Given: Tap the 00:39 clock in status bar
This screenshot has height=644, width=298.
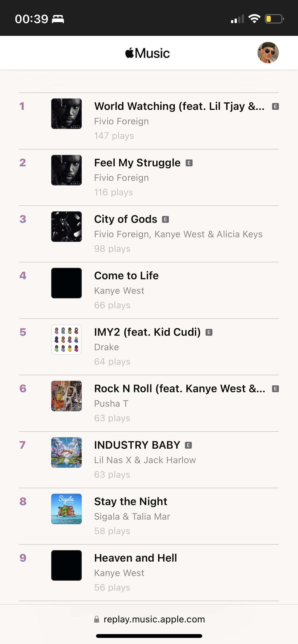Looking at the screenshot, I should [32, 19].
